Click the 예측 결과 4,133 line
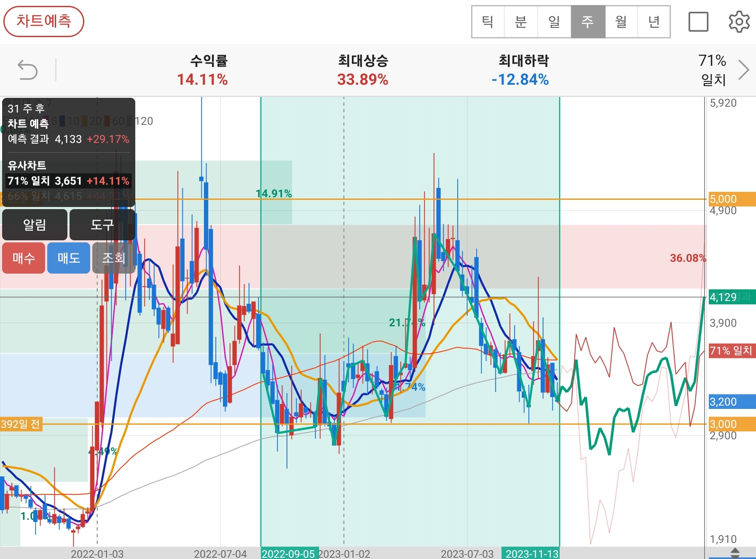The height and width of the screenshot is (559, 756). pos(68,139)
